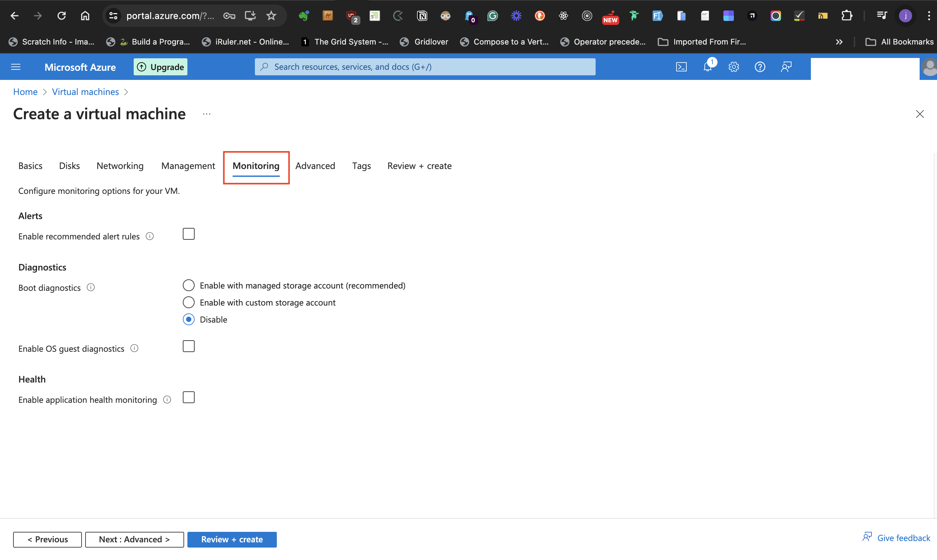Enable application health monitoring

click(x=188, y=397)
